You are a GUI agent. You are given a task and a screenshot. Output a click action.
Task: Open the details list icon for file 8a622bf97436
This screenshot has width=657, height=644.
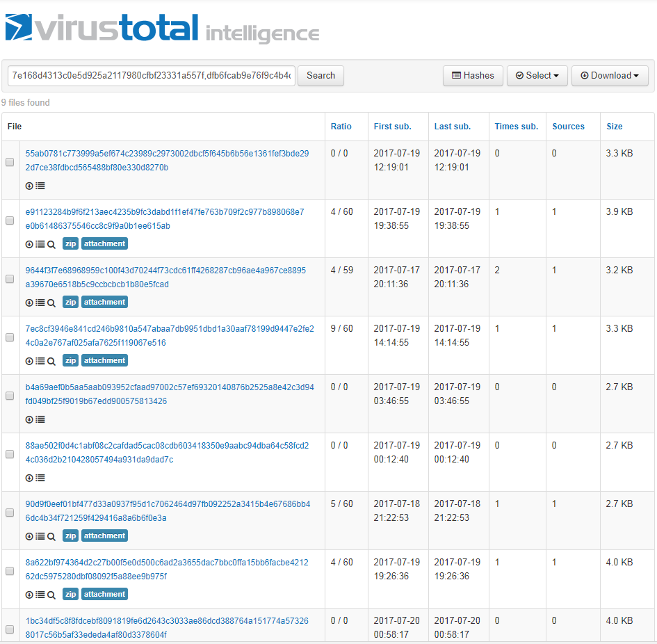(x=40, y=595)
